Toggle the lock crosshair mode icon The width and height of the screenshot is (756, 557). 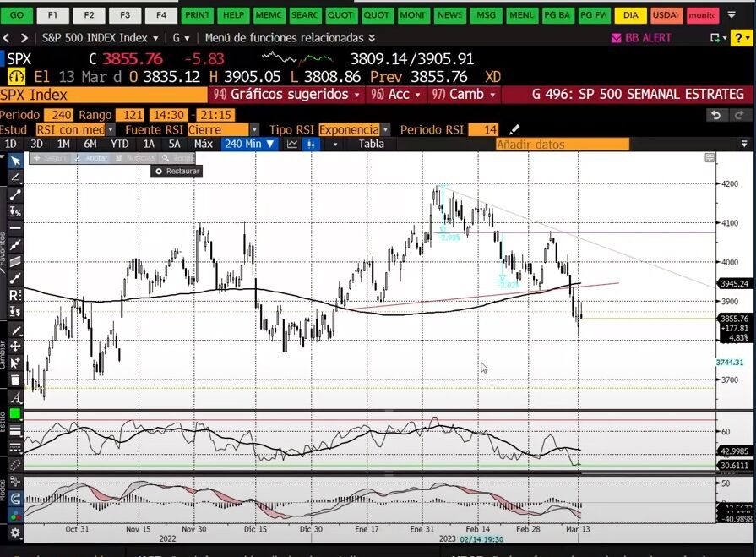click(15, 481)
